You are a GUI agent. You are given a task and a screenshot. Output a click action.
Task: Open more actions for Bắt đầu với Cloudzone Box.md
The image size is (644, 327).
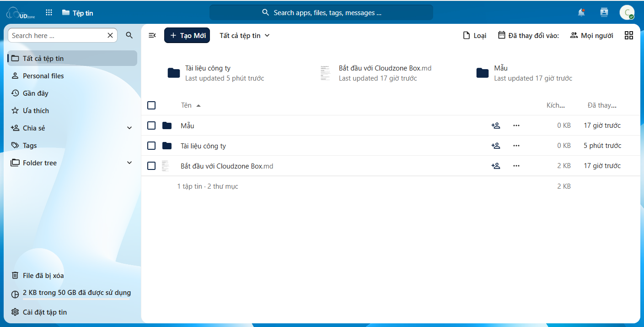tap(516, 166)
